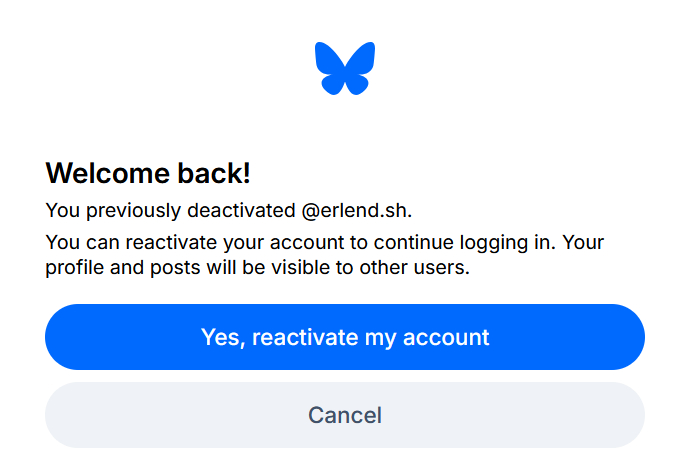Abort logging in by pressing Cancel
The image size is (699, 469).
[345, 415]
